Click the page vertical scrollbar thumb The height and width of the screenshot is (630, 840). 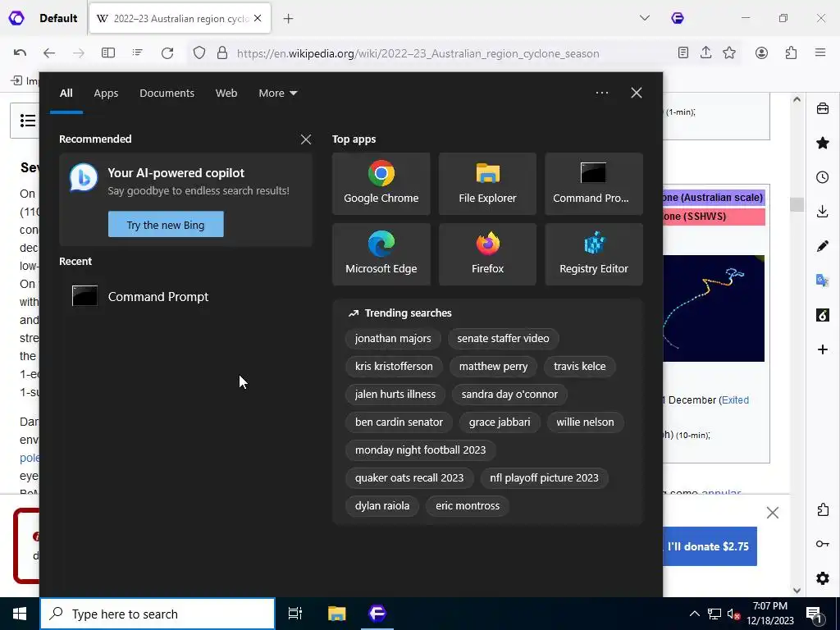point(797,204)
